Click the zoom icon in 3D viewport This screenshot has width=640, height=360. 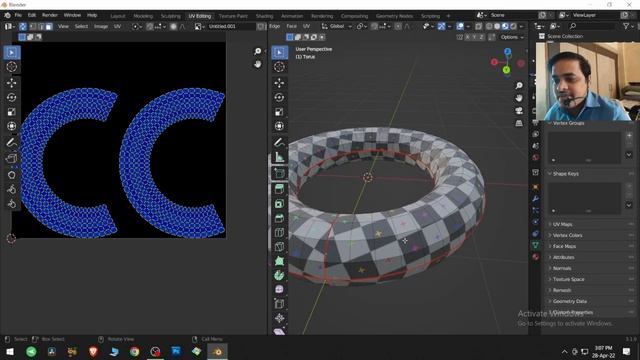(x=519, y=86)
